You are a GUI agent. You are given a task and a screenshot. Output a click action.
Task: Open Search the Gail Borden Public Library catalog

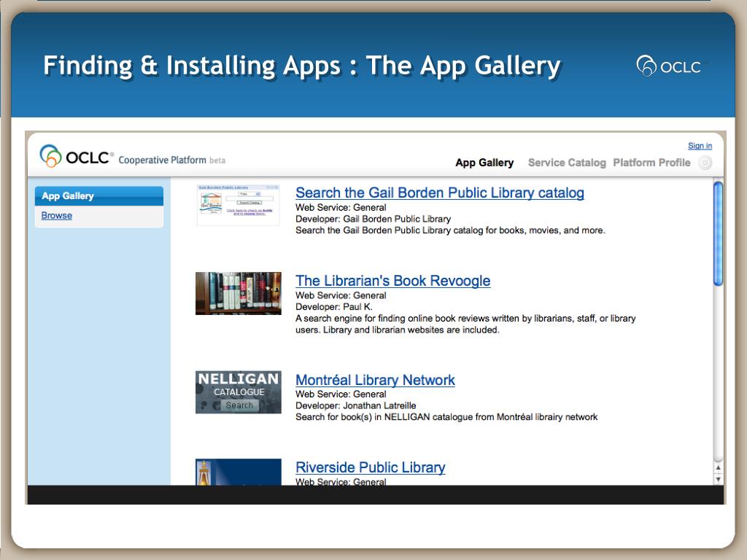[439, 193]
